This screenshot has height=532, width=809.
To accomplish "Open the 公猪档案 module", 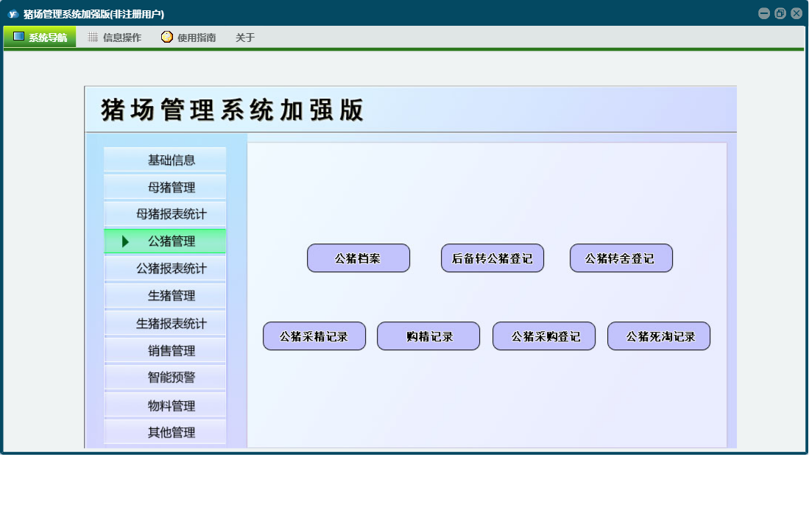I will (x=358, y=258).
